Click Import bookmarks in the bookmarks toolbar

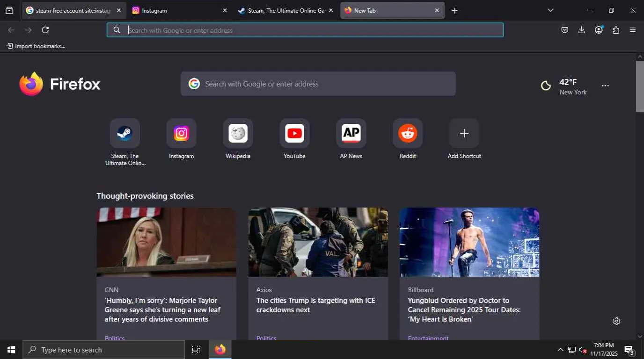(x=36, y=46)
